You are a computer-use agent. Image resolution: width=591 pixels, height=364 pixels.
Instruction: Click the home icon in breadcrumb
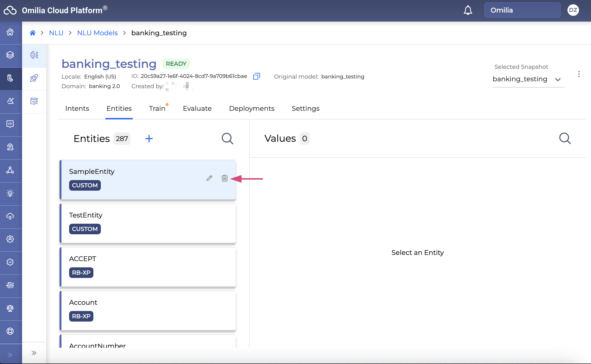tap(32, 33)
